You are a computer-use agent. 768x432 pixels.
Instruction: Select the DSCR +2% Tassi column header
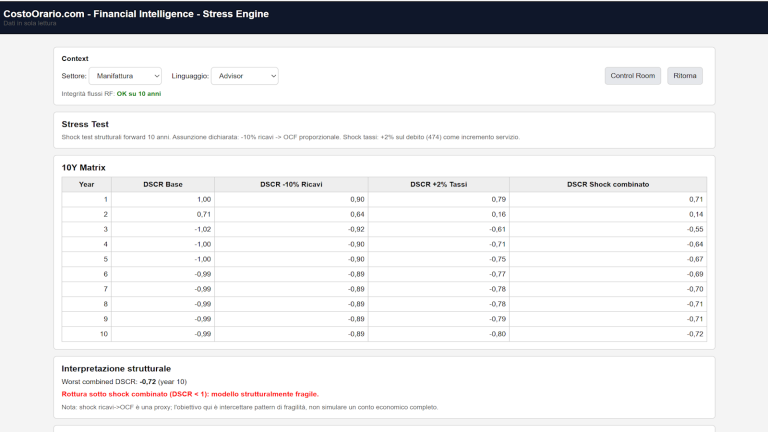438,184
